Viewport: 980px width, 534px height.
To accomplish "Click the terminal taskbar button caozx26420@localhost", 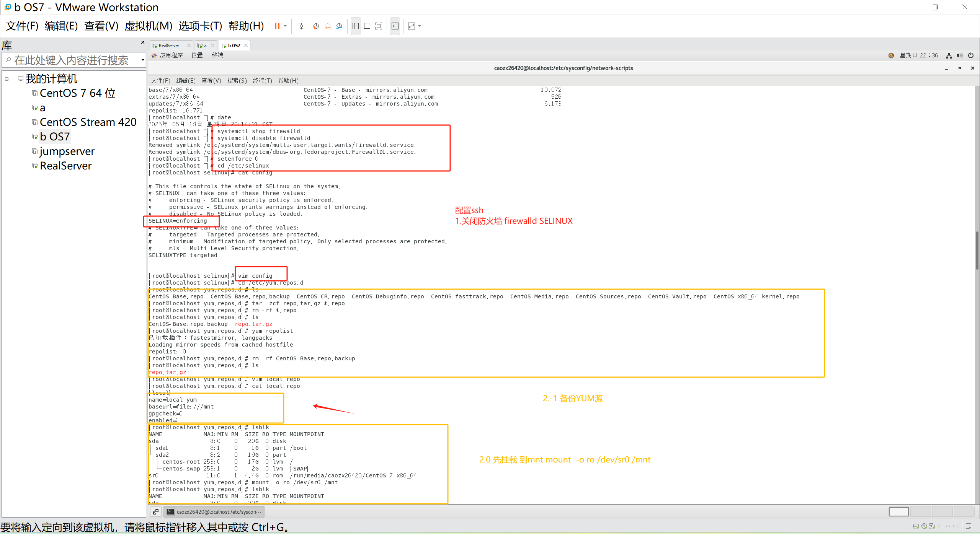I will (x=214, y=512).
